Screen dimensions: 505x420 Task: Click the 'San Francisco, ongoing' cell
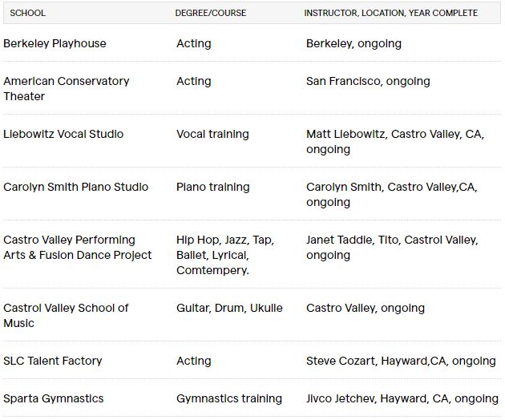368,81
